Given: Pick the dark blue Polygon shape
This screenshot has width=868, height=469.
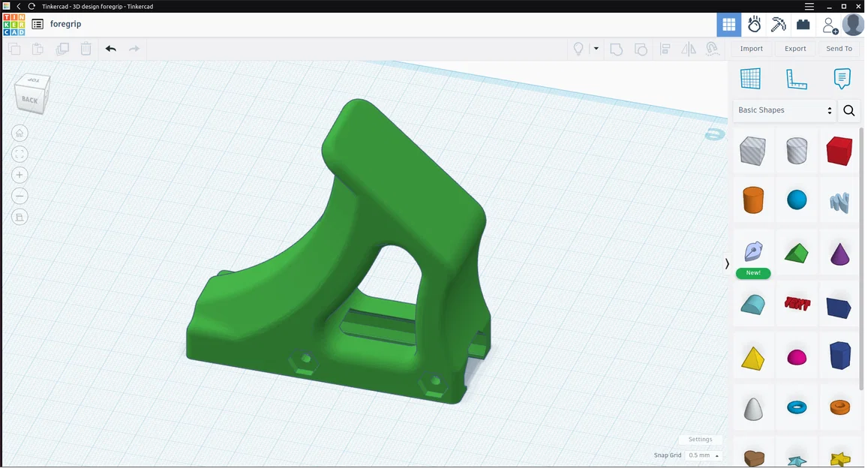Looking at the screenshot, I should coord(839,355).
